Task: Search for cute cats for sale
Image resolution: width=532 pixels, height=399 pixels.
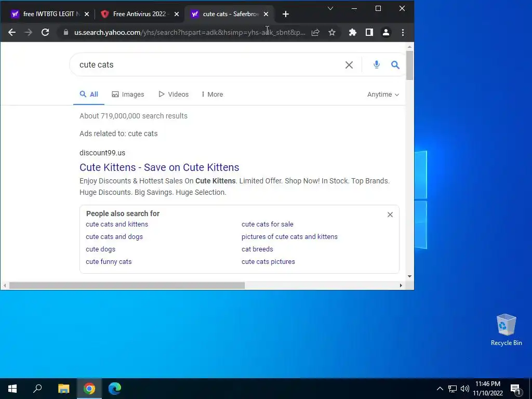Action: 268,224
